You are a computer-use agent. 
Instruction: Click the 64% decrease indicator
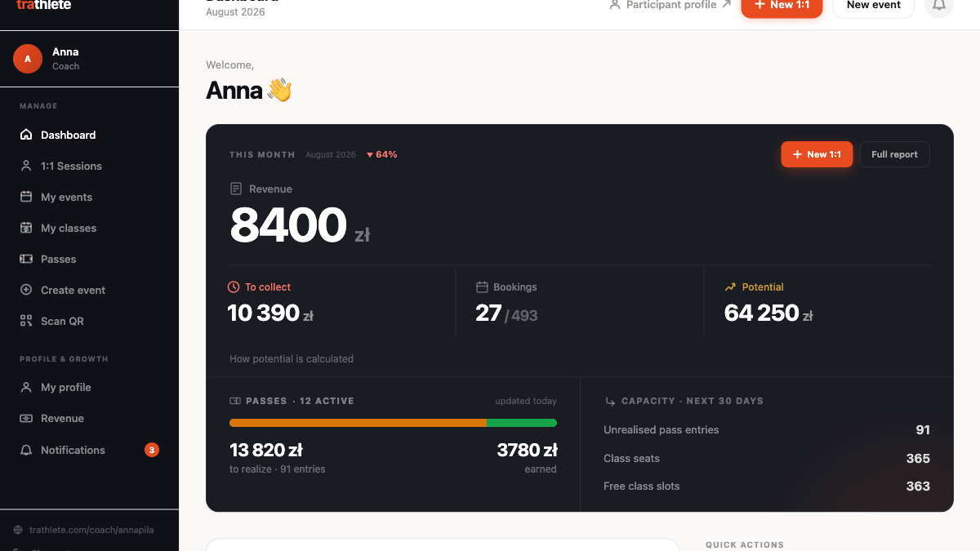coord(382,154)
